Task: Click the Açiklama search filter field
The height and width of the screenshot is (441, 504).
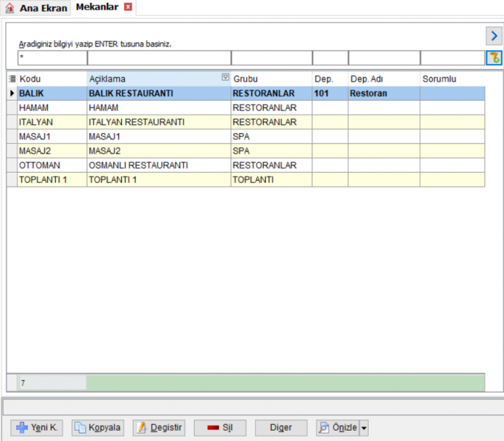Action: (159, 58)
